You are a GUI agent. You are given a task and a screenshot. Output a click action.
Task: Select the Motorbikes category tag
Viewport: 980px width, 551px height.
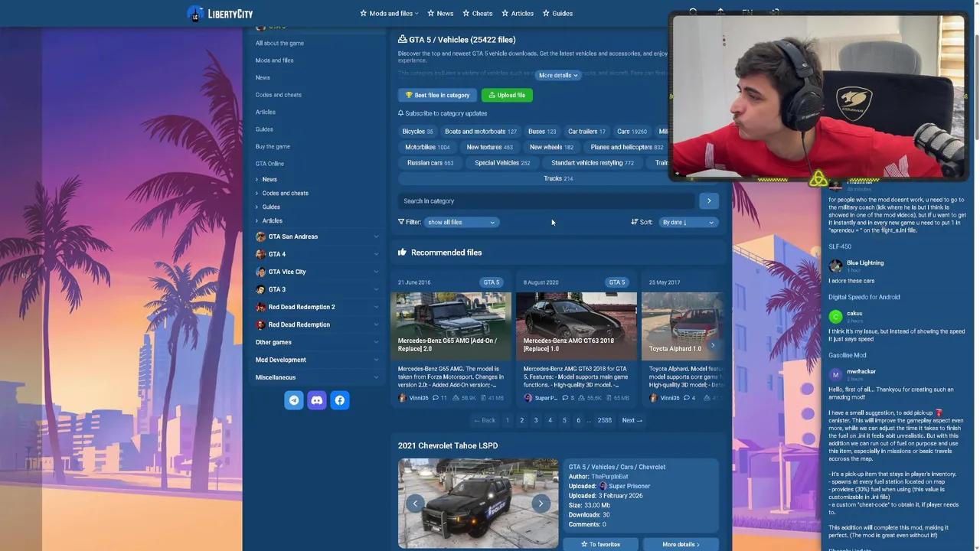coord(427,147)
